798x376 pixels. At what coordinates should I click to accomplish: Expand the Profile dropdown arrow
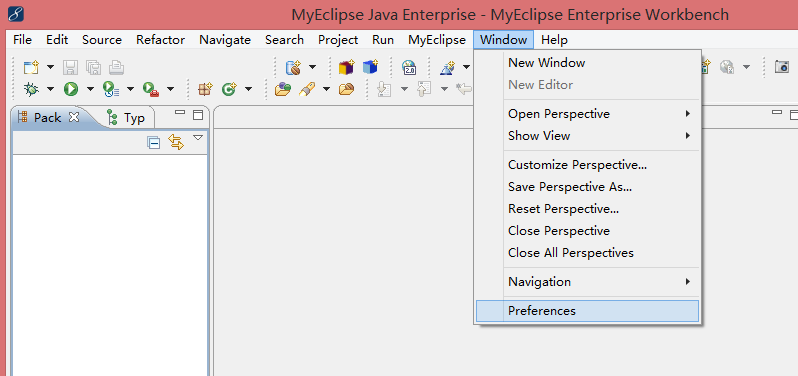(130, 90)
